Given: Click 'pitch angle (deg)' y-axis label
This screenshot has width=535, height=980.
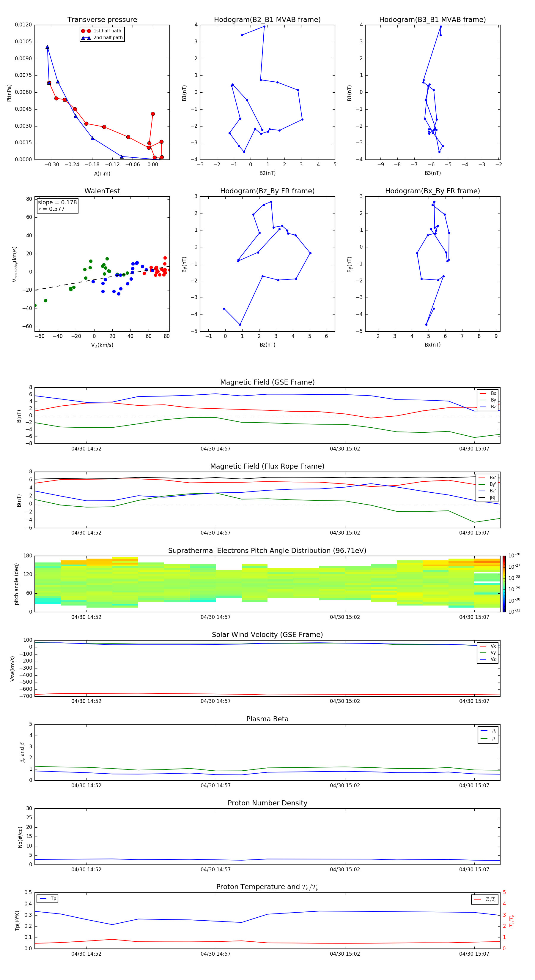Looking at the screenshot, I should click(x=16, y=584).
